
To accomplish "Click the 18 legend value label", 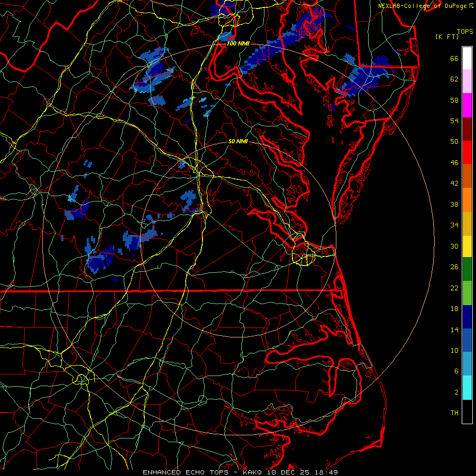I will 454,309.
